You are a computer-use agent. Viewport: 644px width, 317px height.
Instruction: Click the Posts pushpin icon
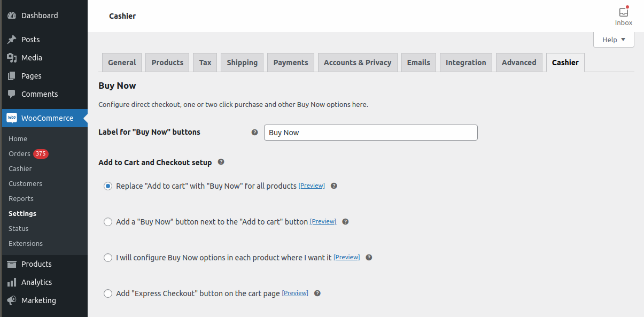pos(12,40)
